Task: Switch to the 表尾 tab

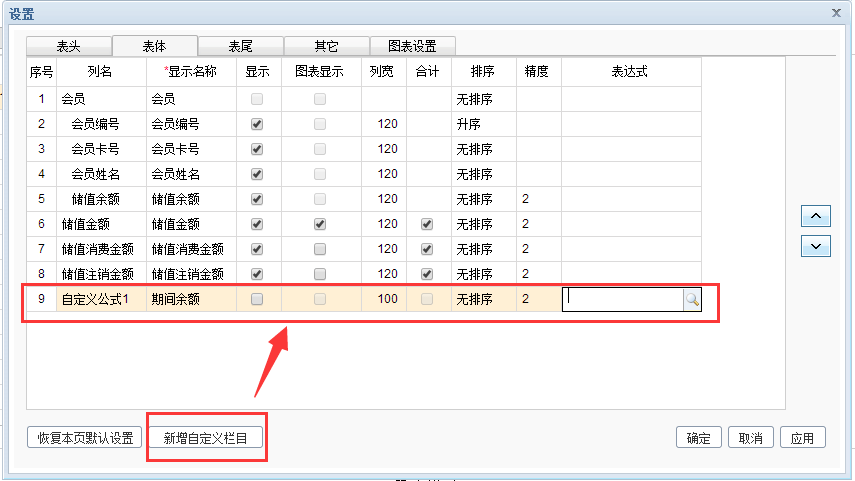Action: (240, 46)
